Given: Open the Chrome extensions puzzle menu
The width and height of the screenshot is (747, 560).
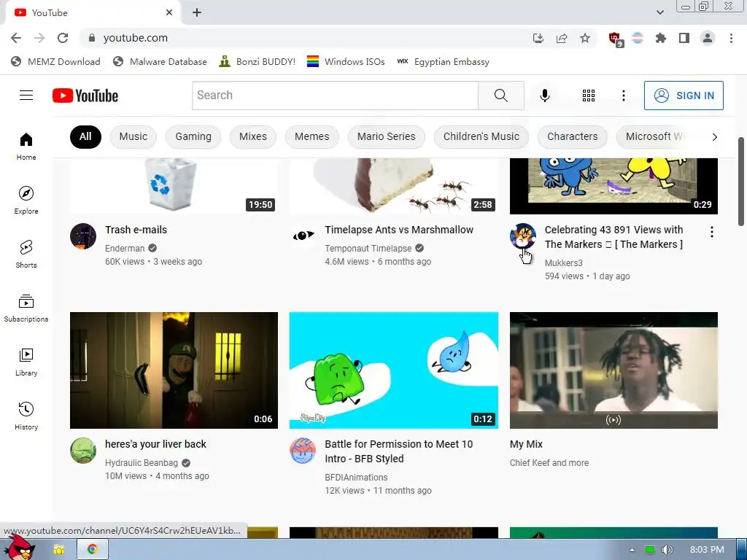Looking at the screenshot, I should 660,38.
